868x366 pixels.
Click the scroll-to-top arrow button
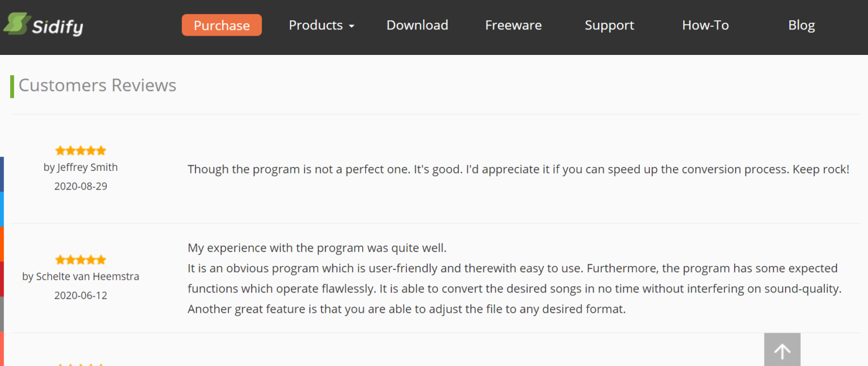782,350
